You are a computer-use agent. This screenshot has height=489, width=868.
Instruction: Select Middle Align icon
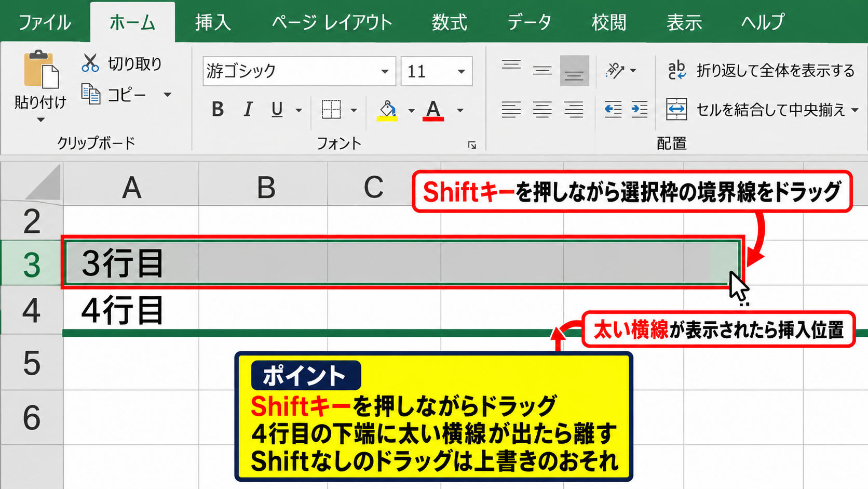542,70
